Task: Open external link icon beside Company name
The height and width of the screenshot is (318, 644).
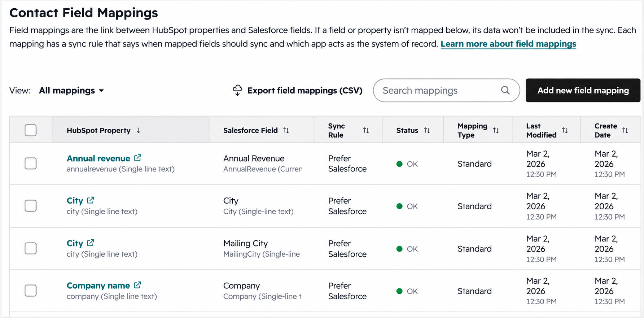Action: coord(137,285)
